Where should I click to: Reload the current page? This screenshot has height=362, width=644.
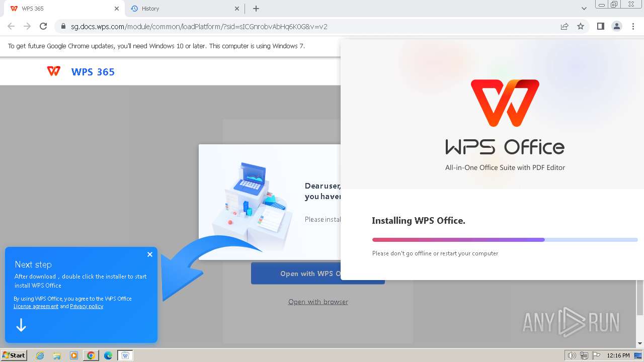pos(43,27)
